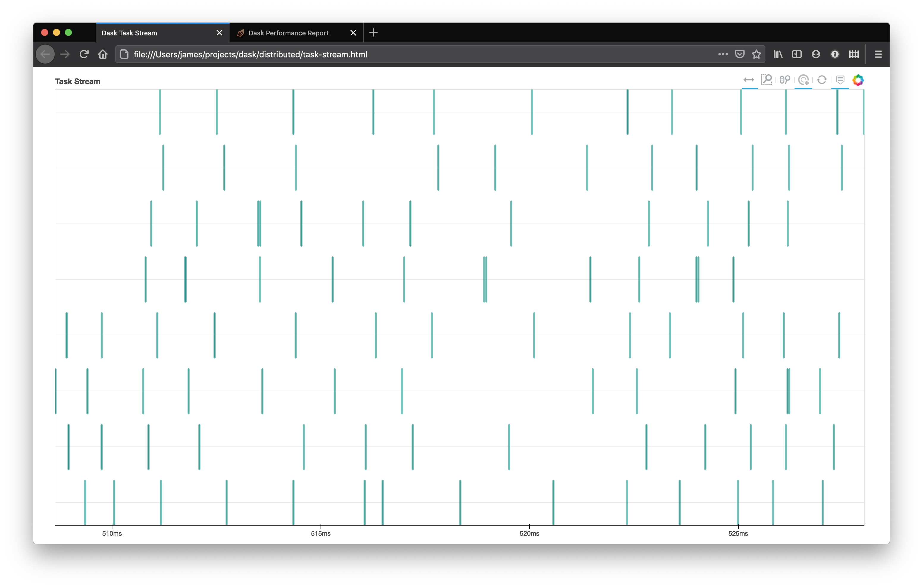Go forward one page
Image resolution: width=923 pixels, height=588 pixels.
click(65, 54)
